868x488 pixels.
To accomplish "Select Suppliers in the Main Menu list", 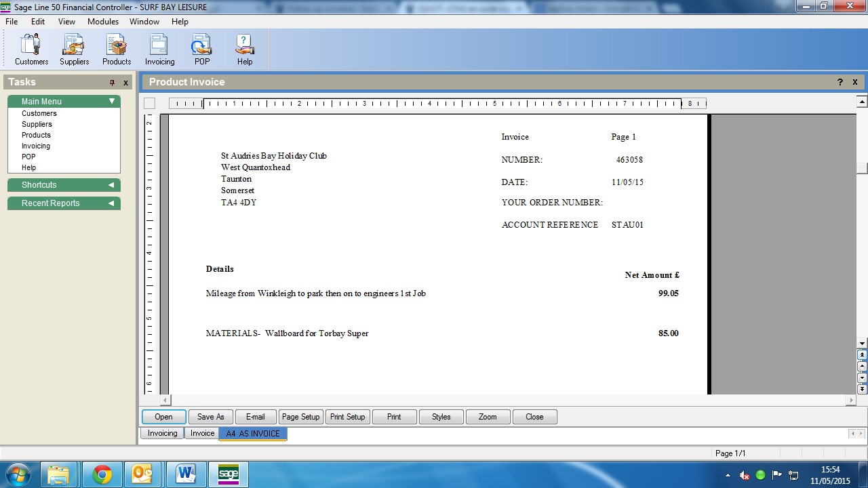I will point(37,125).
